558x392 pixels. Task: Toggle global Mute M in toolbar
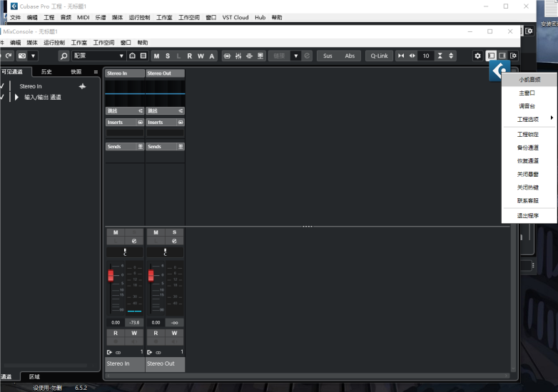[x=156, y=56]
